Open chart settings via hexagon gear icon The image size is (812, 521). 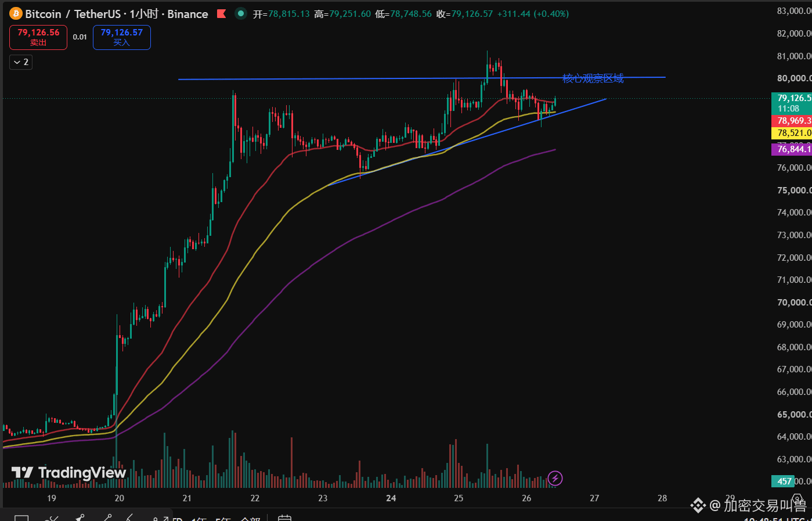(797, 500)
